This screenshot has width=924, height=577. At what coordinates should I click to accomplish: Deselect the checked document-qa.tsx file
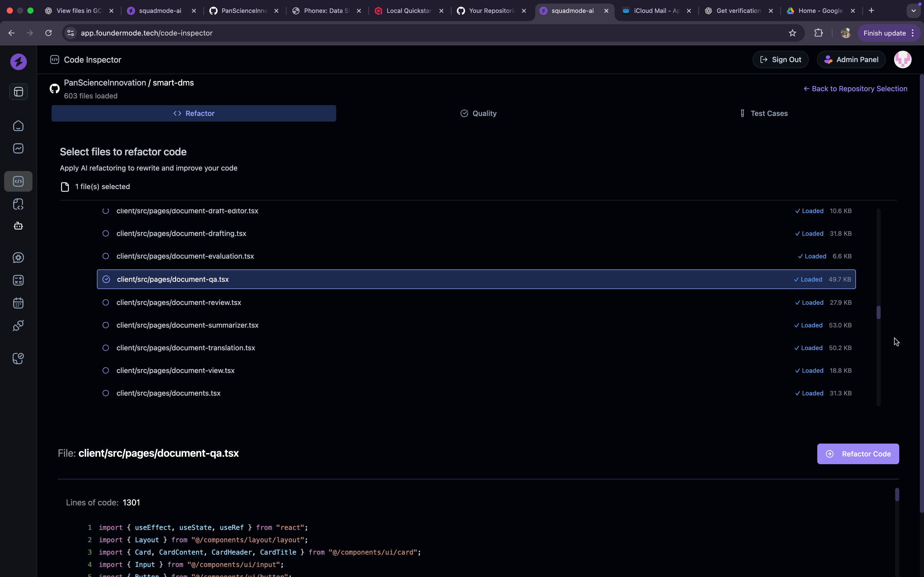pyautogui.click(x=106, y=279)
